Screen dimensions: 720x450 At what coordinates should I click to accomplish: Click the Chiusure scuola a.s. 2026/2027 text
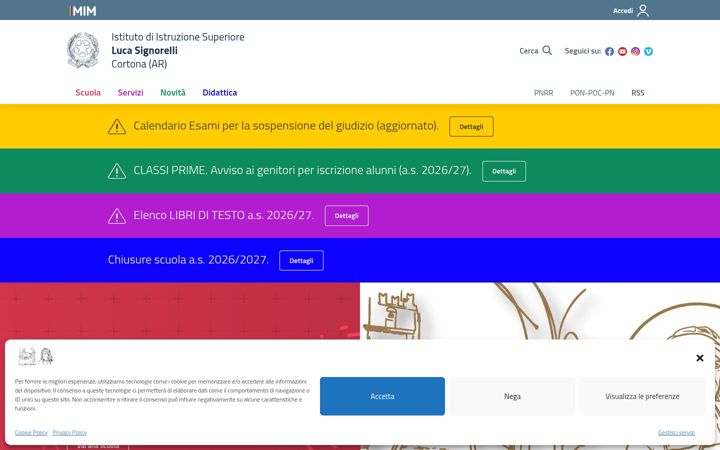coord(188,259)
